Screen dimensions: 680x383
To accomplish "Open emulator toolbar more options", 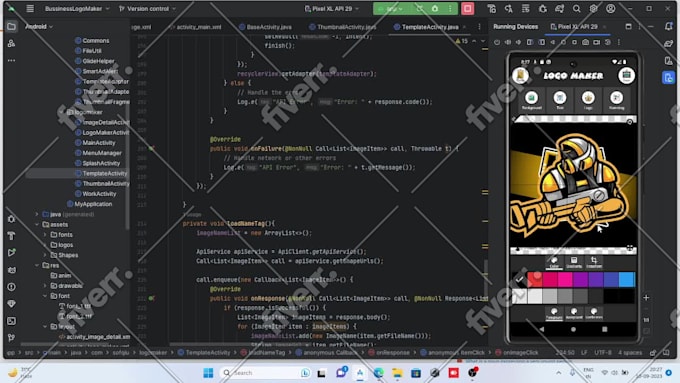I will [x=619, y=43].
